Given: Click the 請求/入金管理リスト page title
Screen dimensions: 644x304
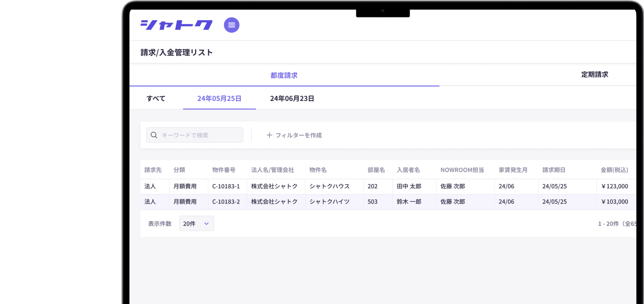Looking at the screenshot, I should point(177,52).
